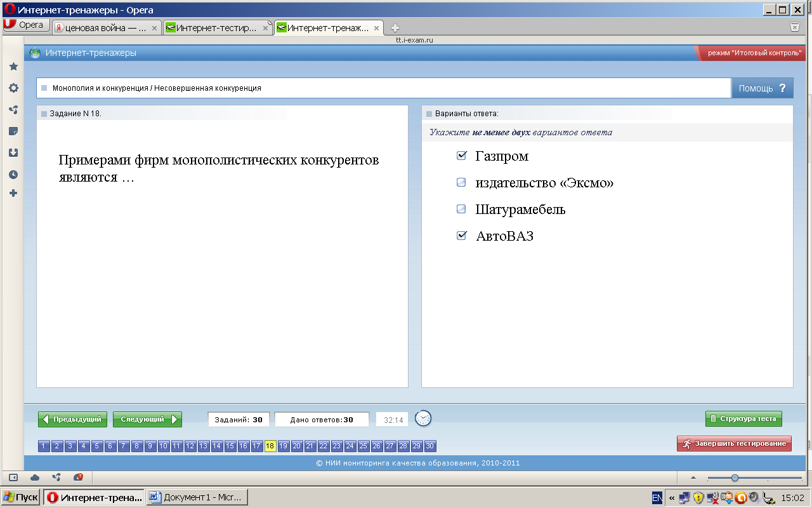Click the Opera Turbo status bar icon
This screenshot has width=812, height=508.
pos(78,478)
